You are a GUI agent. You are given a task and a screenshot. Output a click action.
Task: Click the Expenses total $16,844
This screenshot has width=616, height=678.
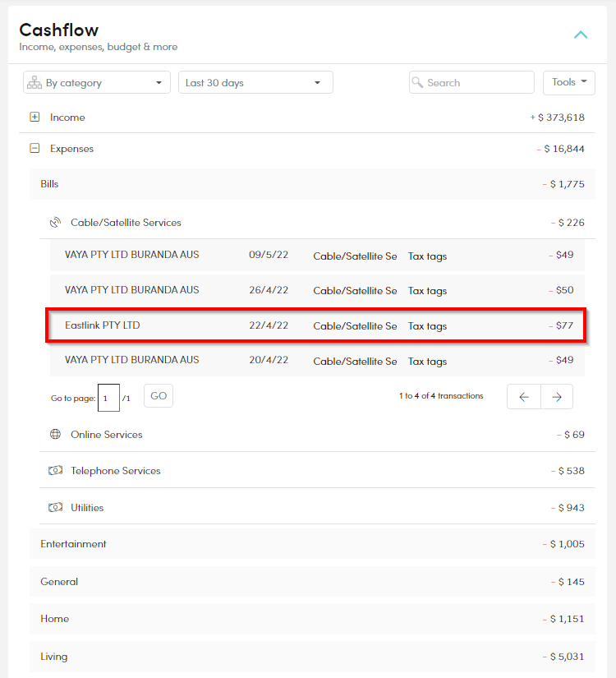[x=561, y=148]
